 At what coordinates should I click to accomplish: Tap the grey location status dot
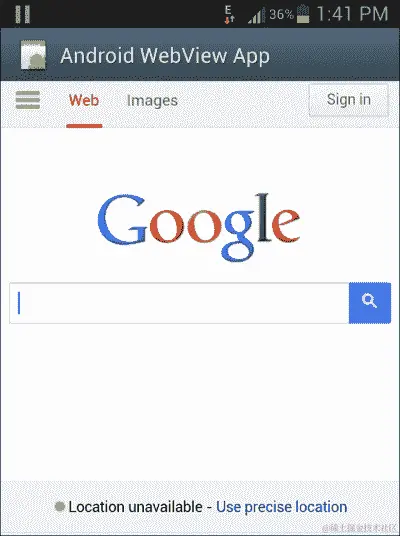(x=60, y=506)
